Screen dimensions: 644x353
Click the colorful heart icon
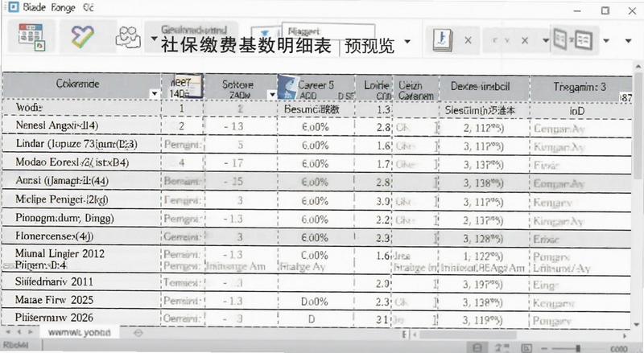pos(83,36)
